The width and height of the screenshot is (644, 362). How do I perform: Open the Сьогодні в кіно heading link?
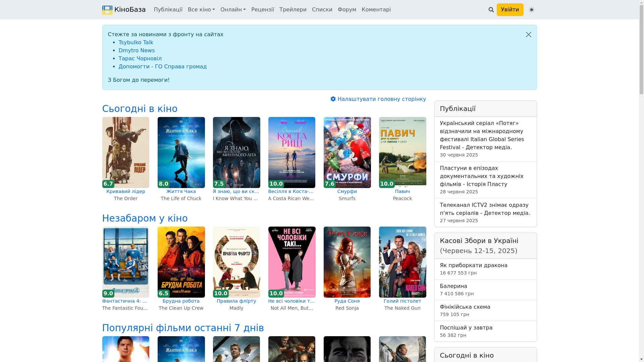(140, 109)
